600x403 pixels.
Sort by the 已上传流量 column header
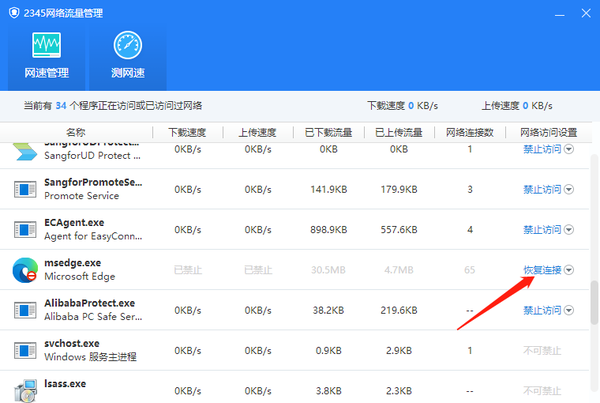coord(398,132)
